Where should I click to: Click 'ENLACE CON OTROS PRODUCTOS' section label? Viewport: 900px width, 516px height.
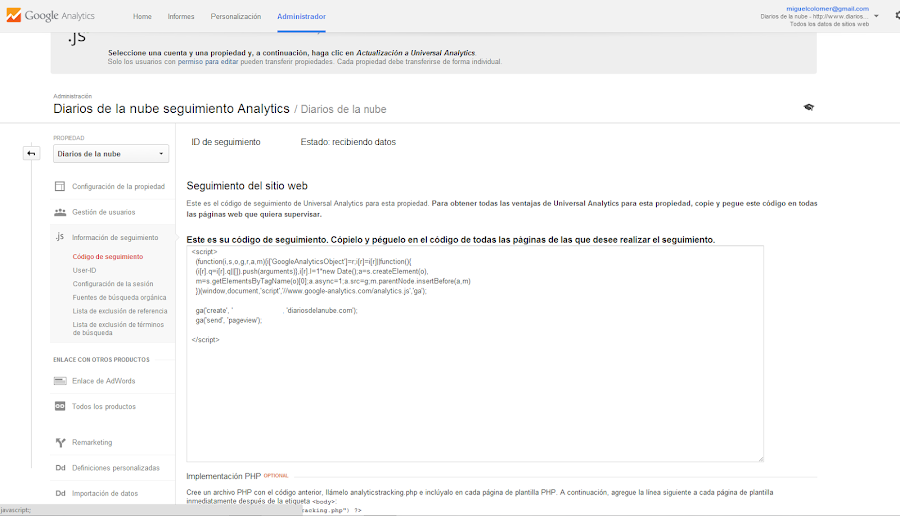click(101, 360)
